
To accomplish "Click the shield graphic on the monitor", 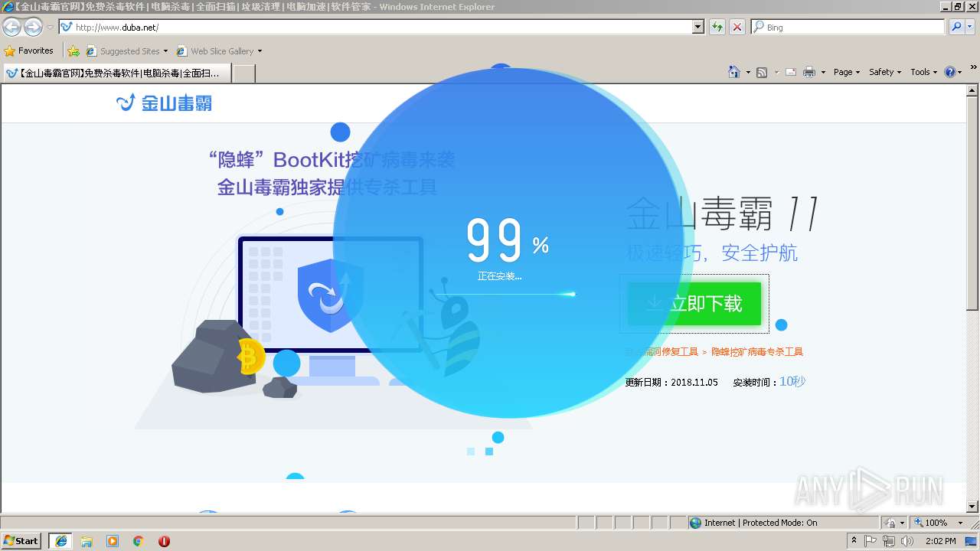I will (331, 295).
